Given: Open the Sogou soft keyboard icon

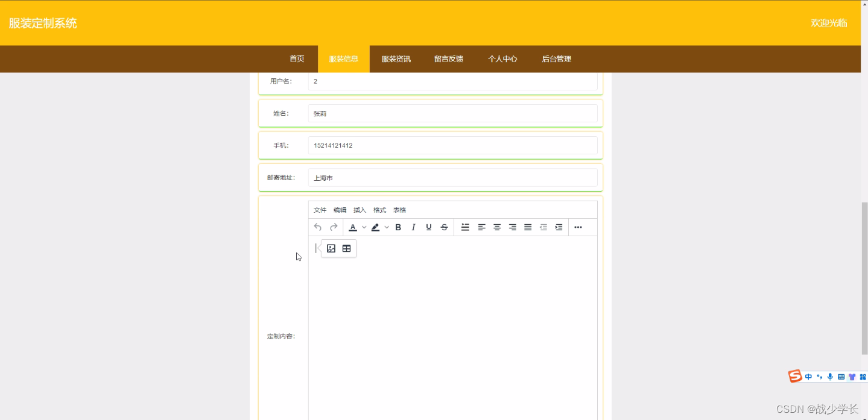Looking at the screenshot, I should 841,377.
